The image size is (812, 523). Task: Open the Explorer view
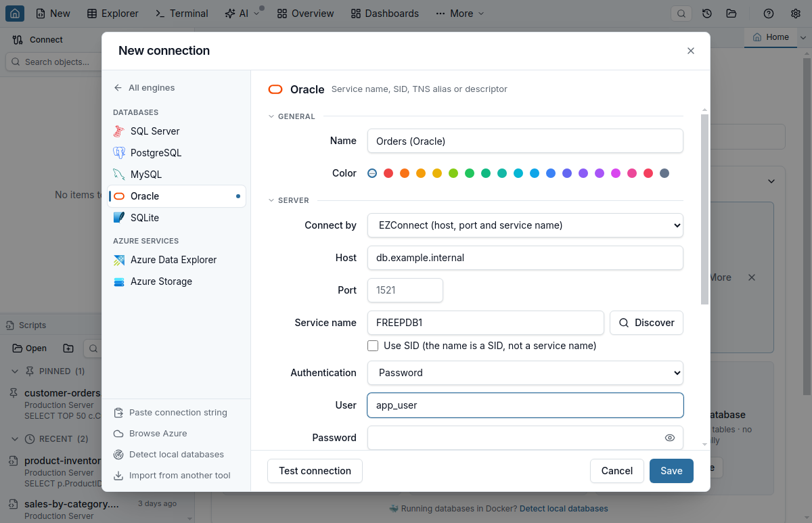click(113, 14)
